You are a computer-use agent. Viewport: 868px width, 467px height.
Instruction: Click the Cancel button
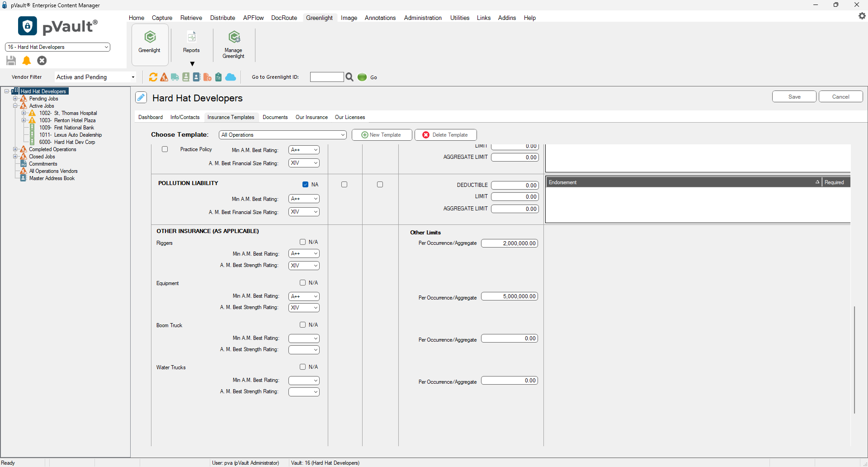coord(841,97)
